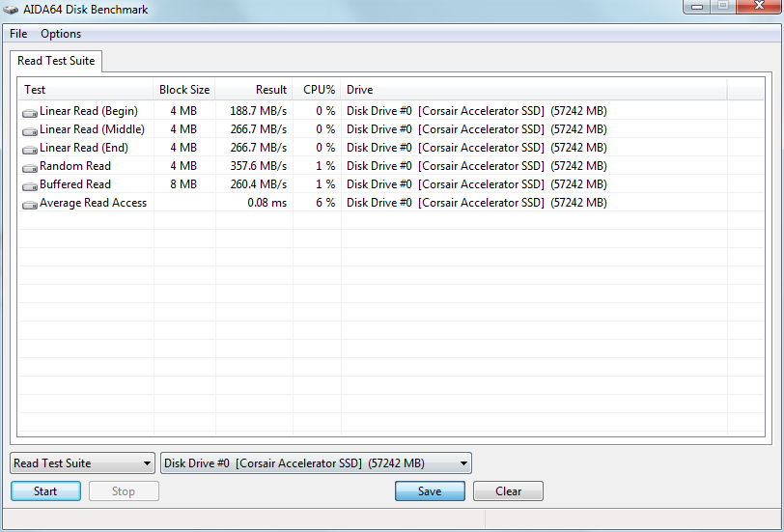Clear the benchmark results
Screen dimensions: 784x532
point(508,491)
